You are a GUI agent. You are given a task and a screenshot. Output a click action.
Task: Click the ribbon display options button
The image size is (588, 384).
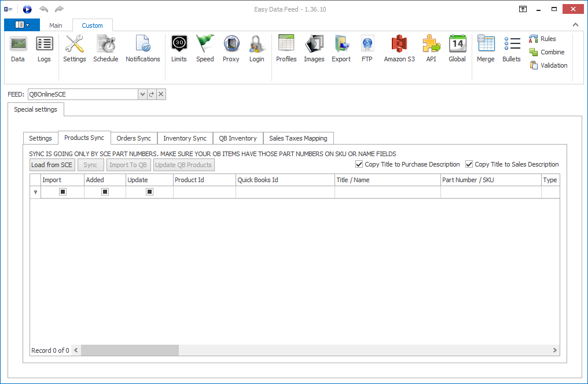(523, 9)
